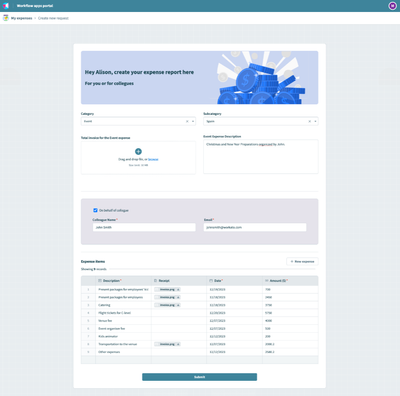
Task: Click row number 9 in expense table
Action: click(x=88, y=352)
